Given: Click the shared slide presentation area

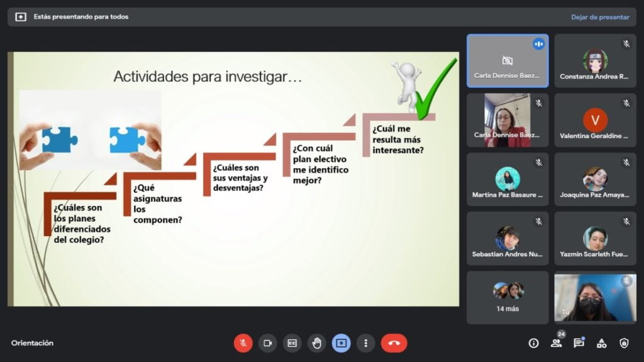Looking at the screenshot, I should coord(233,179).
